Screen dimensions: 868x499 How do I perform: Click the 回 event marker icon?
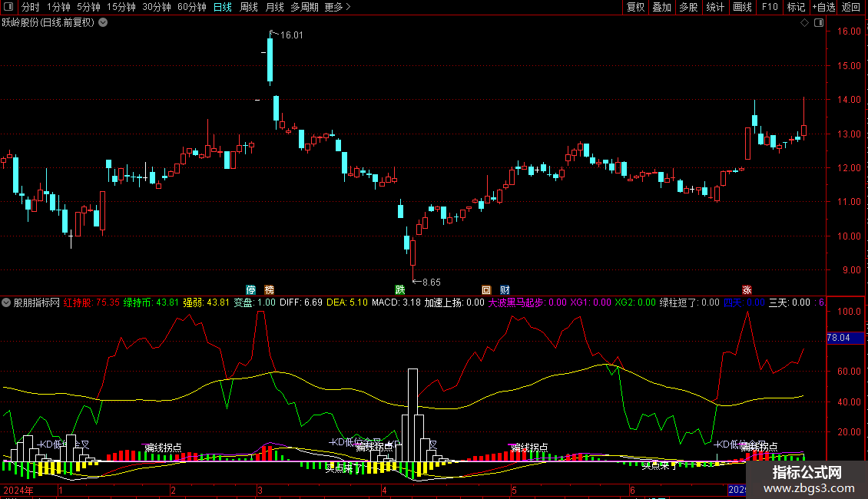486,290
